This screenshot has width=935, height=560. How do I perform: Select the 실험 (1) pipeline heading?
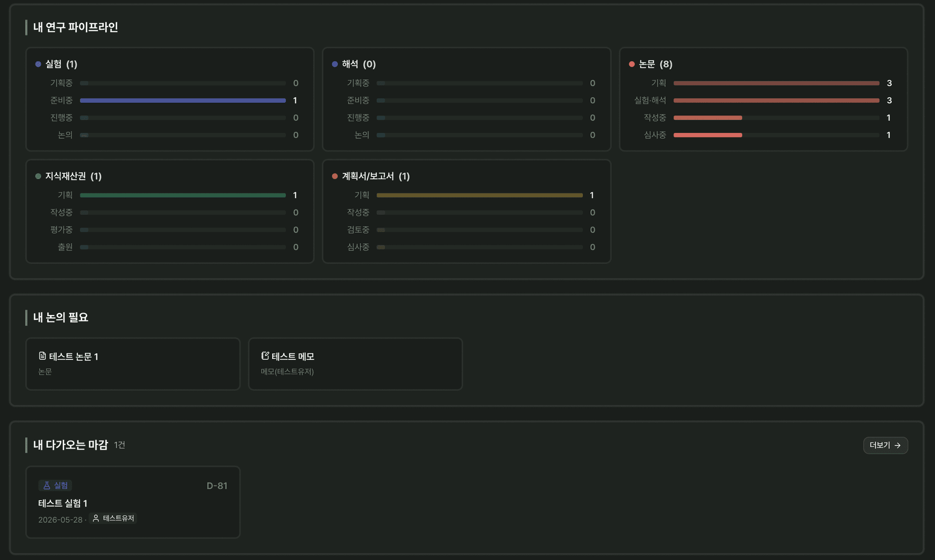tap(61, 64)
